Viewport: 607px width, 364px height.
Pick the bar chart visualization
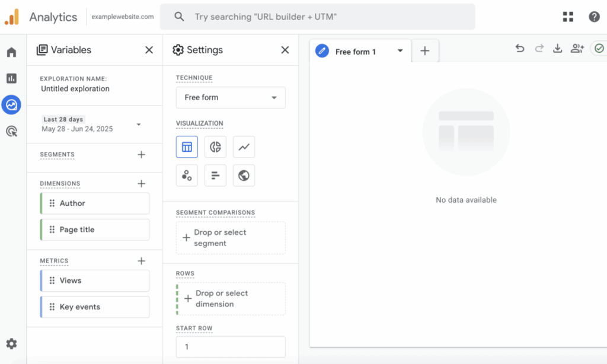pyautogui.click(x=215, y=175)
